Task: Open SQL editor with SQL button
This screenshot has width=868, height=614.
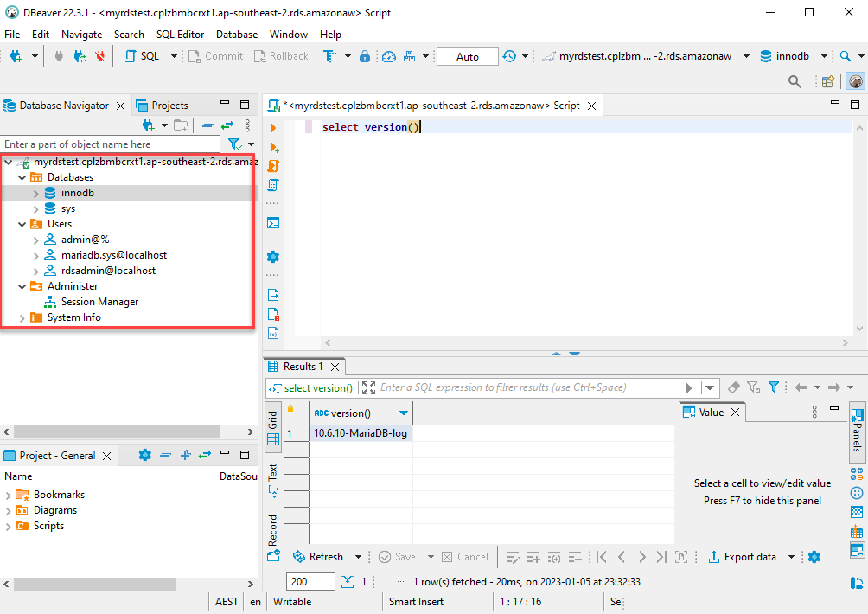Action: 142,56
